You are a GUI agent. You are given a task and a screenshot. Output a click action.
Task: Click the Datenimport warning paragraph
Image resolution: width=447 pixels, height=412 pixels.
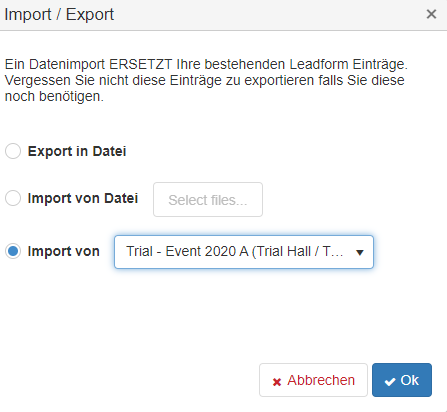[x=206, y=80]
